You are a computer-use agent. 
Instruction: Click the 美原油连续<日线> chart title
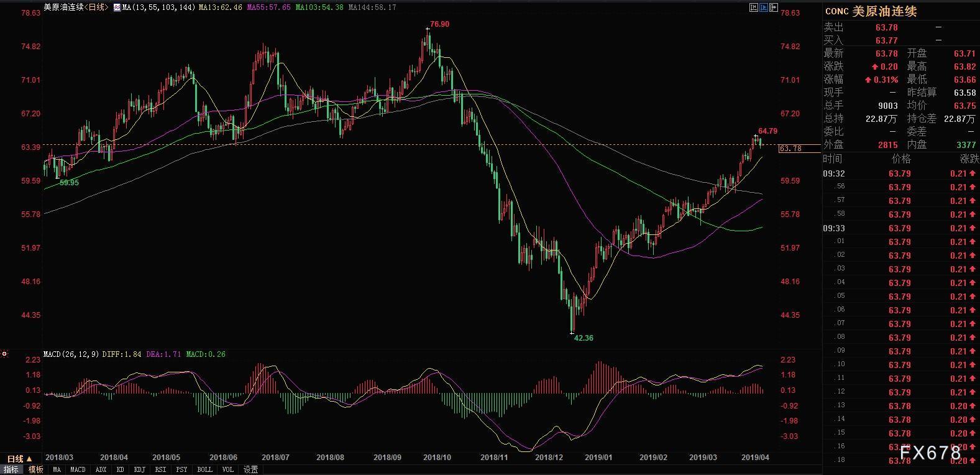pos(76,7)
